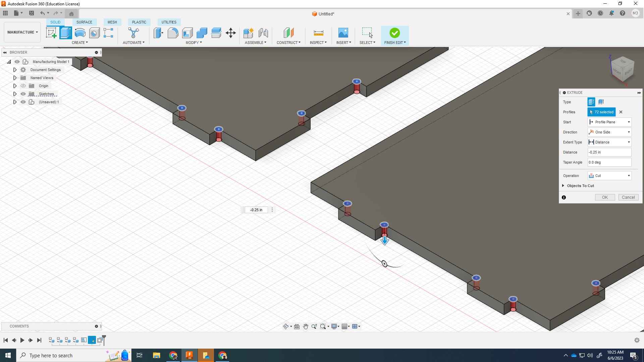
Task: Select the Revolve tool icon
Action: tap(80, 33)
